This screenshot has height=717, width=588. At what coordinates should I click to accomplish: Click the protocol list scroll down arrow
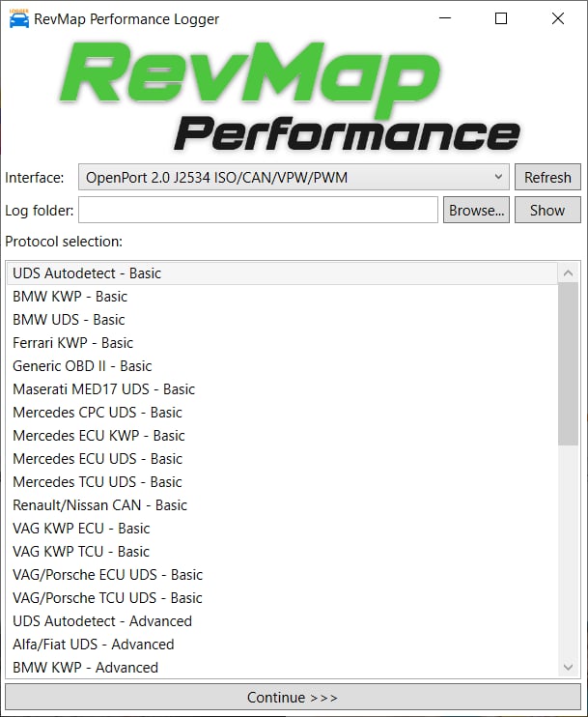(x=568, y=667)
